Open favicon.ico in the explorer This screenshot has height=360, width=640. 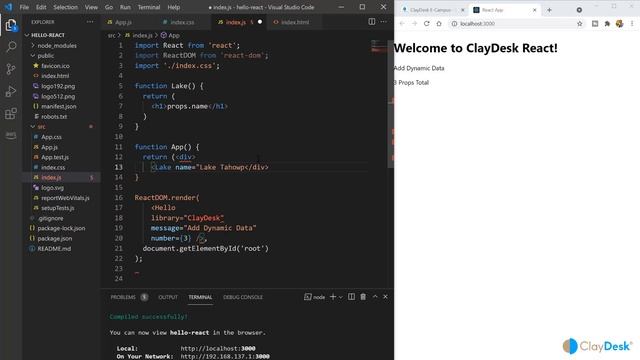click(x=55, y=66)
